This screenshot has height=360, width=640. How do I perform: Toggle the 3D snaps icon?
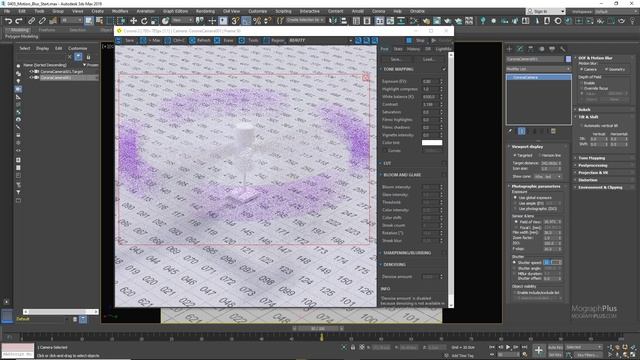pyautogui.click(x=235, y=20)
